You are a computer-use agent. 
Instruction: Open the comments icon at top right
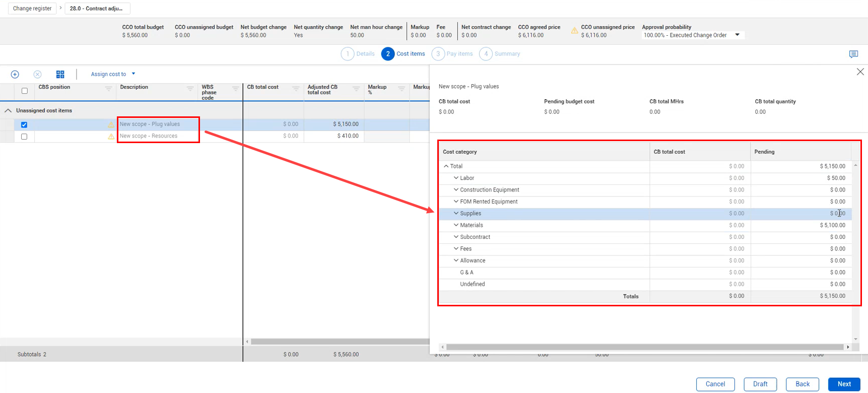pyautogui.click(x=853, y=54)
